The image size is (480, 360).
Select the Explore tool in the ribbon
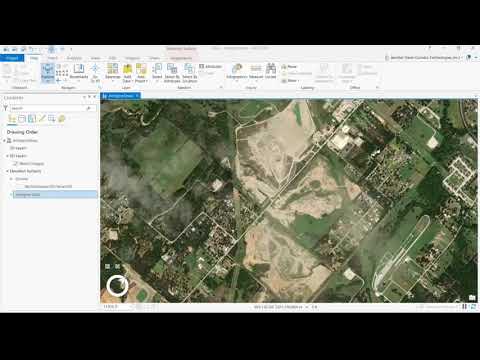pos(48,72)
